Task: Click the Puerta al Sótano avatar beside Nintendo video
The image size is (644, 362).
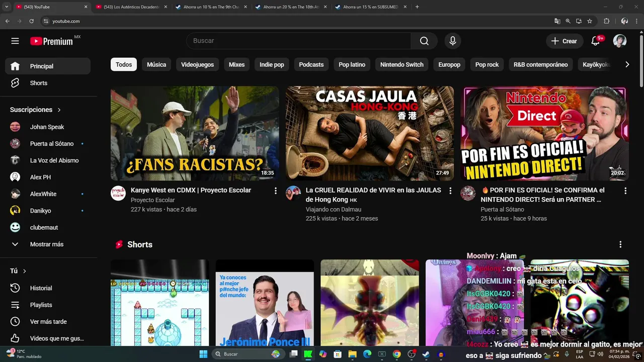Action: pyautogui.click(x=468, y=193)
